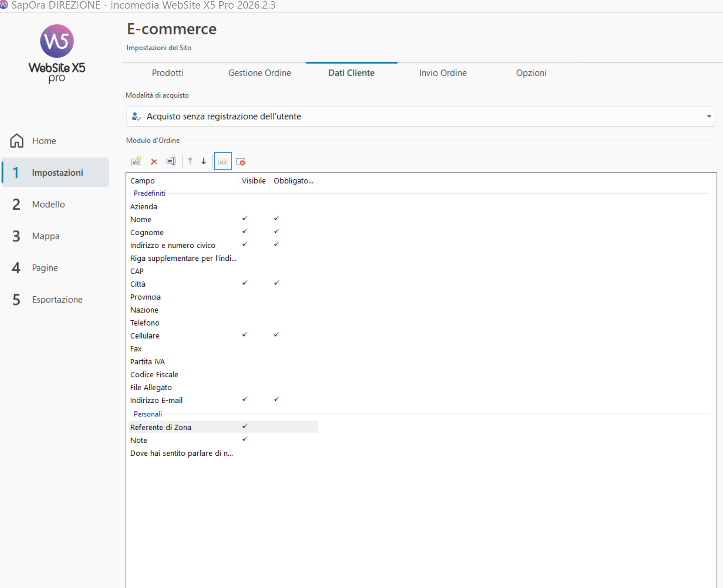Toggle Obbligatorio checkmark for Cognome
Image resolution: width=723 pixels, height=588 pixels.
coord(277,231)
